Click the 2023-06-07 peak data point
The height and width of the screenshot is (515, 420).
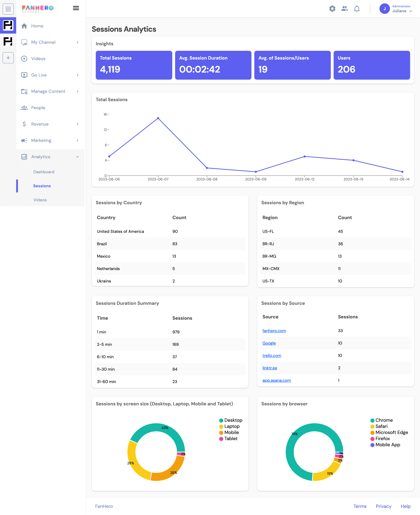click(x=158, y=118)
